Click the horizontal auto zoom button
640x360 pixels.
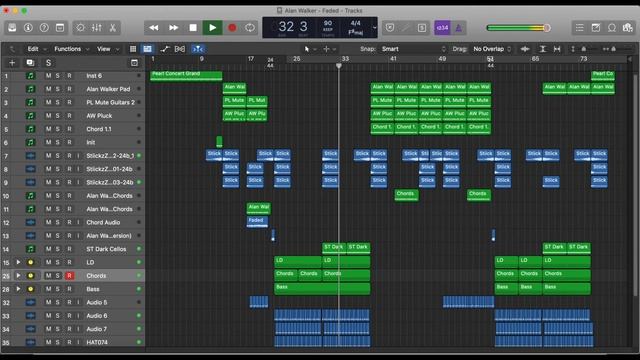point(557,49)
